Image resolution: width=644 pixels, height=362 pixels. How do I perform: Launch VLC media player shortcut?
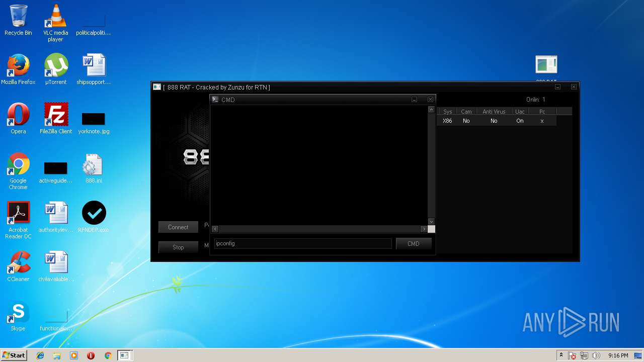click(x=55, y=23)
